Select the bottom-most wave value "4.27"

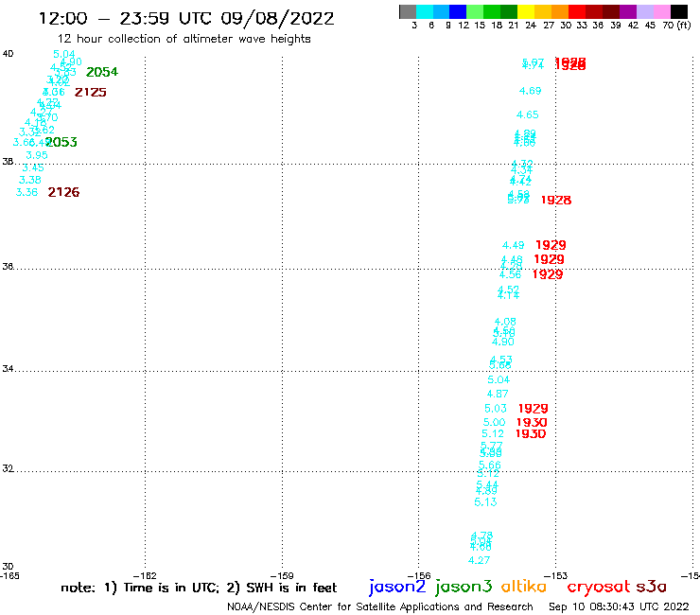(x=479, y=560)
